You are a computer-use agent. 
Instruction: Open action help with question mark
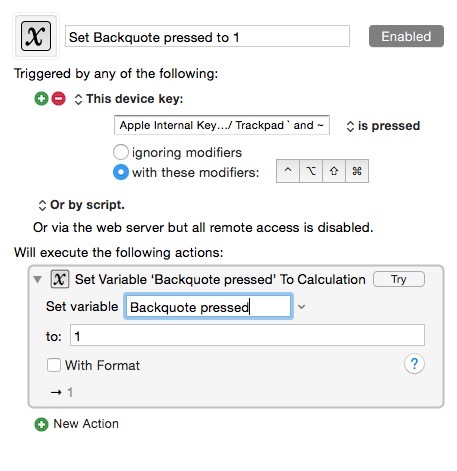tap(414, 363)
